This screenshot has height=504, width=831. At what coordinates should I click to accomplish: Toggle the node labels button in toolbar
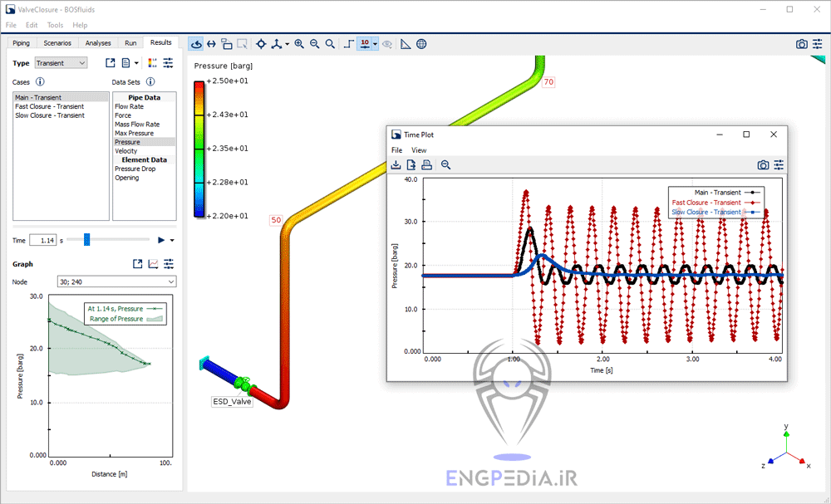[x=364, y=44]
